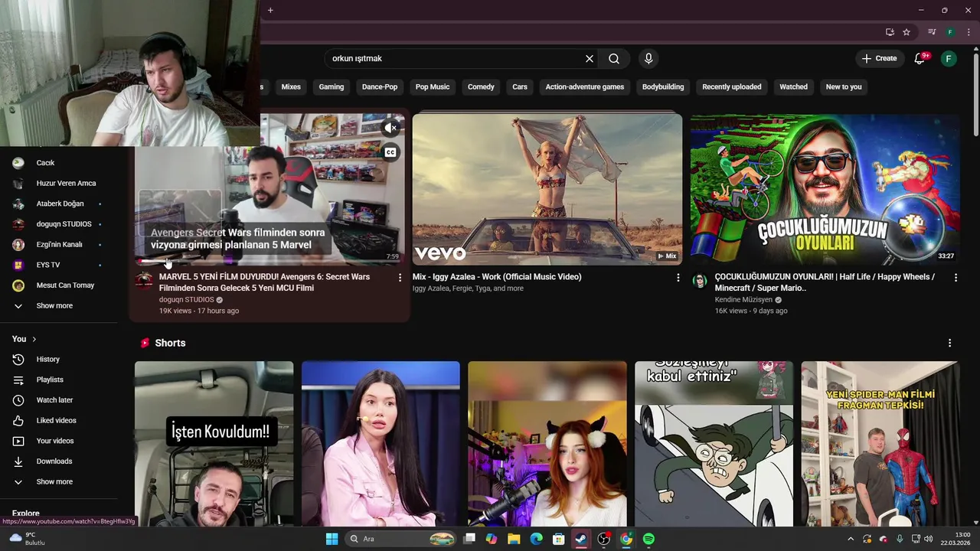Screen dimensions: 980x551
Task: Open the YouTube notifications bell
Action: tap(920, 59)
